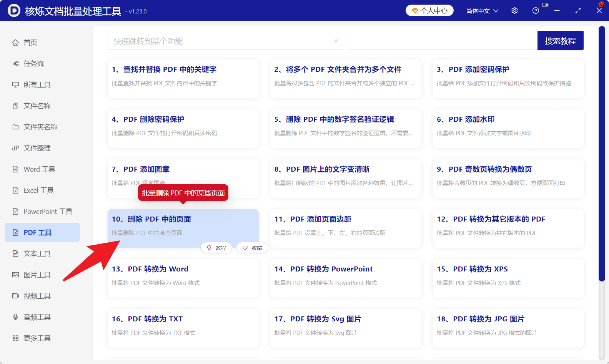Open 更多工具 in sidebar

click(x=42, y=338)
